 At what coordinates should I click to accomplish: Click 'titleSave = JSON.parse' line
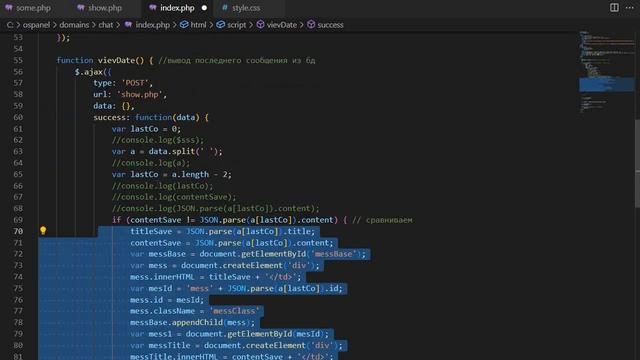coord(222,231)
